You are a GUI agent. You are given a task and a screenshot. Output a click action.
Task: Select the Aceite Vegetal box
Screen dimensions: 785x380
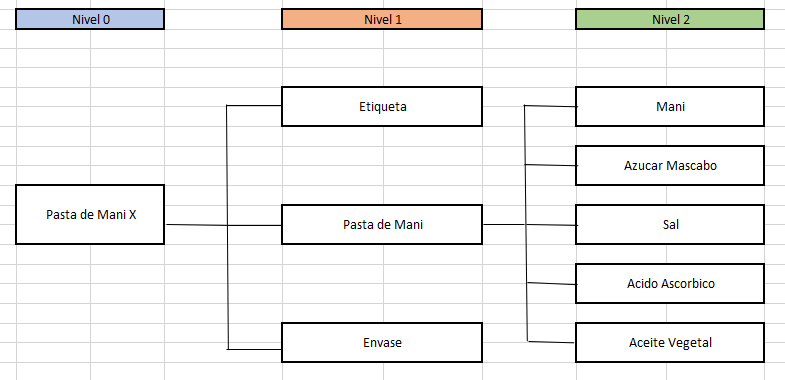(670, 342)
